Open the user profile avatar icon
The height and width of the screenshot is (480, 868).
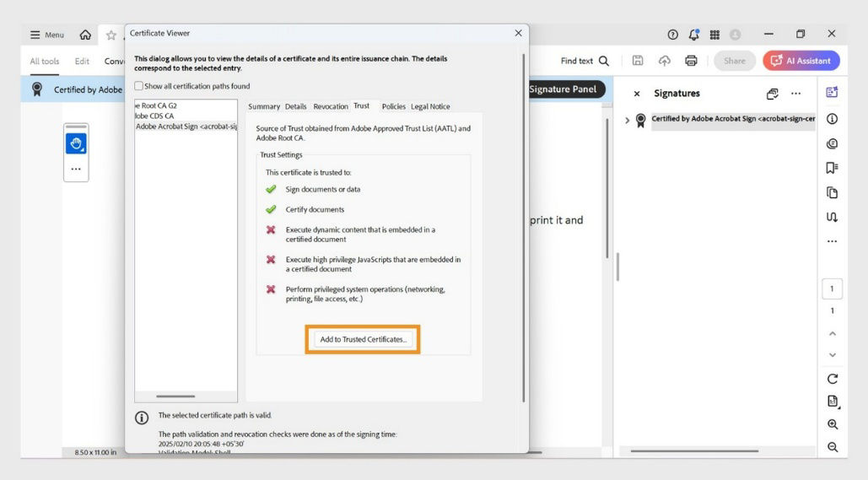[736, 35]
